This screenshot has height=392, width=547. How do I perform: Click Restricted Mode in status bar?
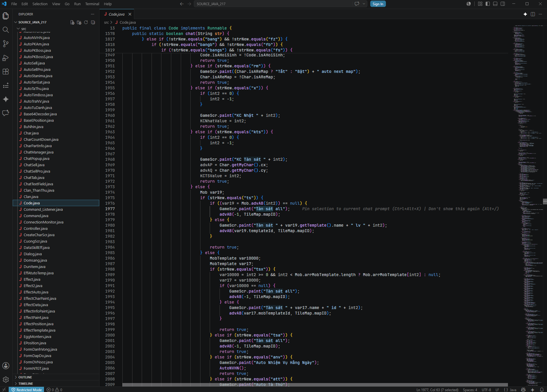27,390
